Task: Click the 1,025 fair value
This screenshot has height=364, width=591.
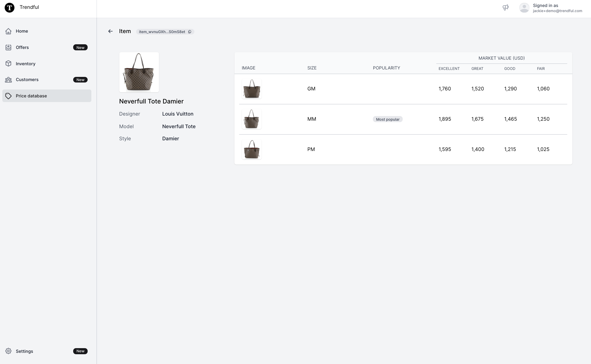Action: pos(543,150)
